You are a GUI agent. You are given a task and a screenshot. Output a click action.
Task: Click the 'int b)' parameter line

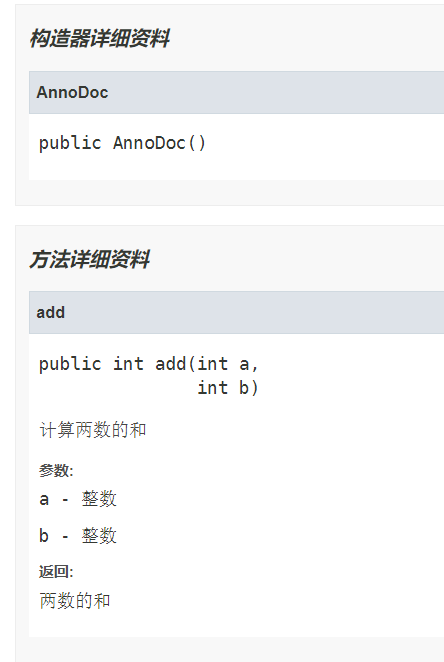[227, 388]
